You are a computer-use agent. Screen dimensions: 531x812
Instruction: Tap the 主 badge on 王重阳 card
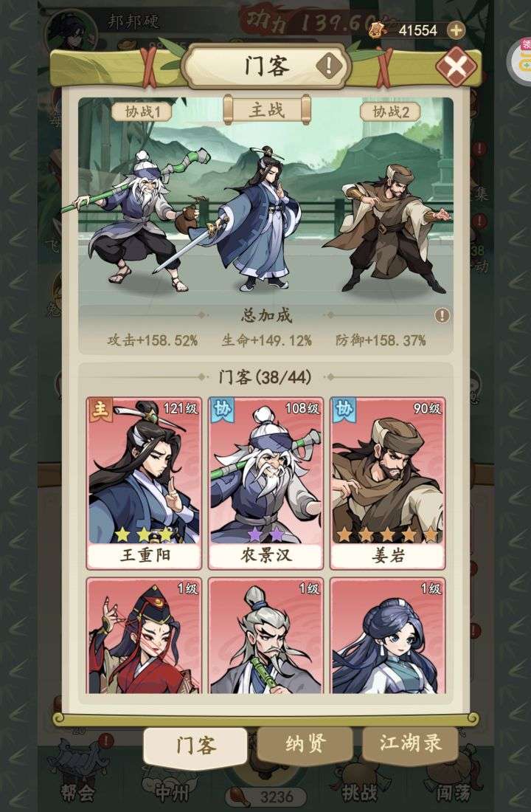coord(100,410)
